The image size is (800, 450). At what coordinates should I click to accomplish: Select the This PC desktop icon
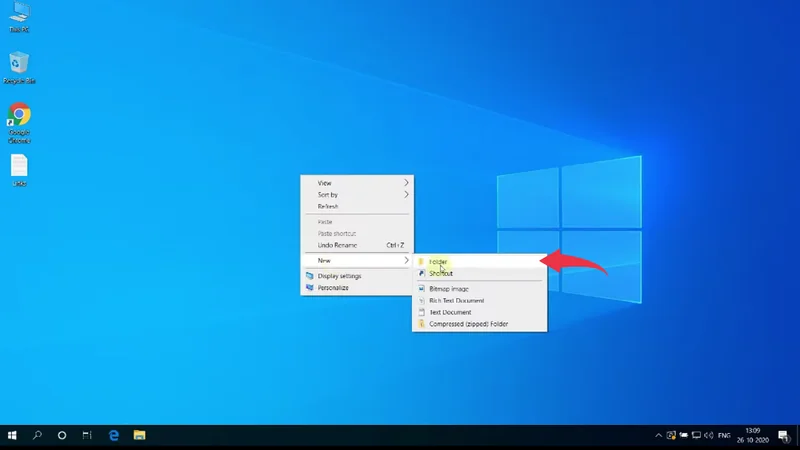[x=19, y=16]
